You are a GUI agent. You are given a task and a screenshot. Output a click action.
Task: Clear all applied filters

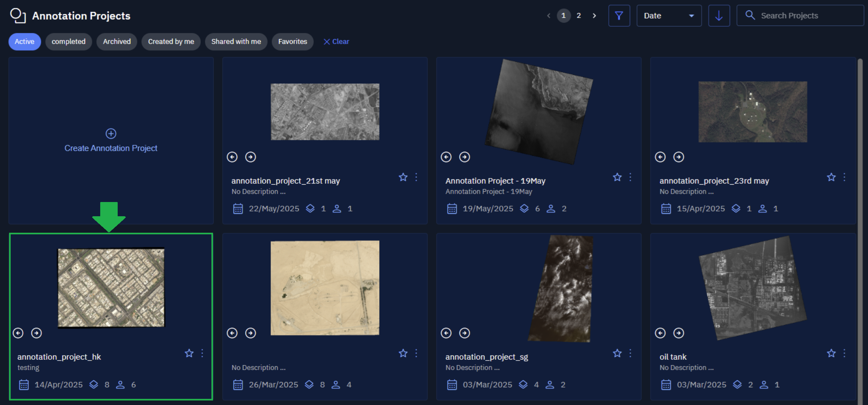pos(336,41)
